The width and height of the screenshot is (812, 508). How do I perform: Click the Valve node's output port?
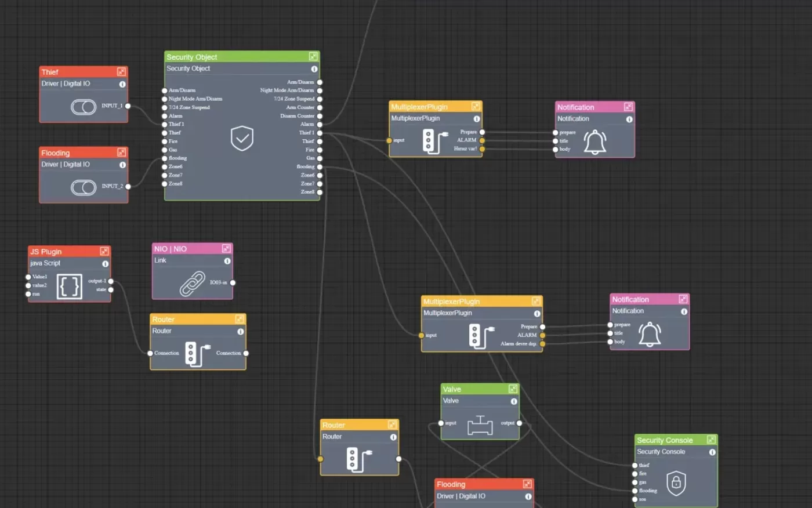click(x=519, y=423)
